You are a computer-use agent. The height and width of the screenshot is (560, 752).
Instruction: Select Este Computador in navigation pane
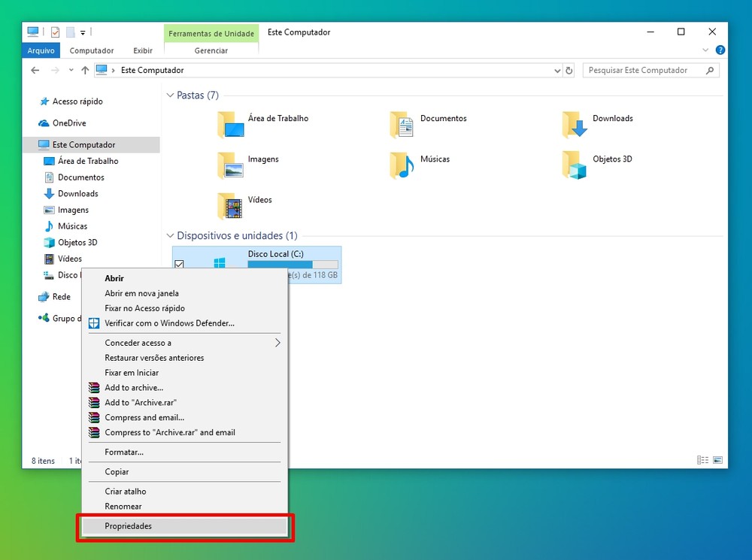point(91,144)
